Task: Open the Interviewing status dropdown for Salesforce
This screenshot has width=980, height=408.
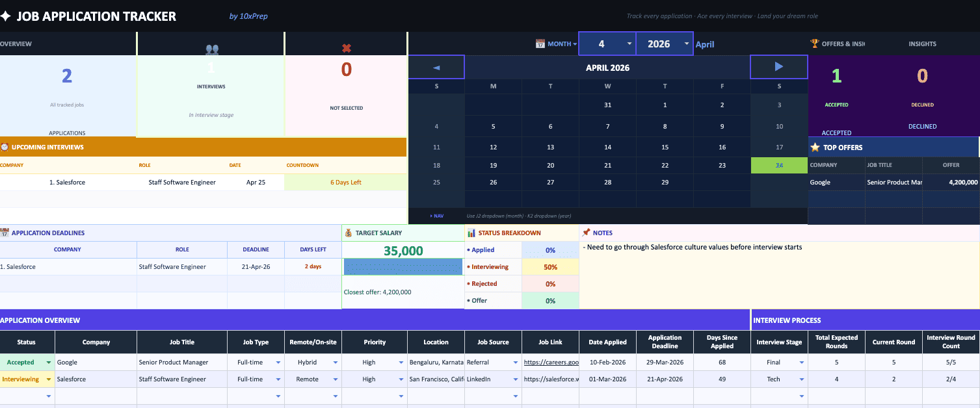Action: click(48, 379)
